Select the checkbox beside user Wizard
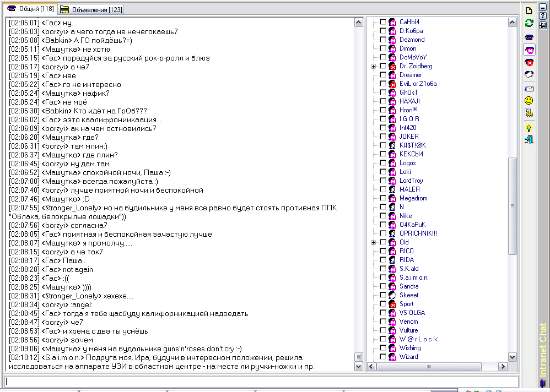Screen dimensions: 550x392 click(x=383, y=357)
